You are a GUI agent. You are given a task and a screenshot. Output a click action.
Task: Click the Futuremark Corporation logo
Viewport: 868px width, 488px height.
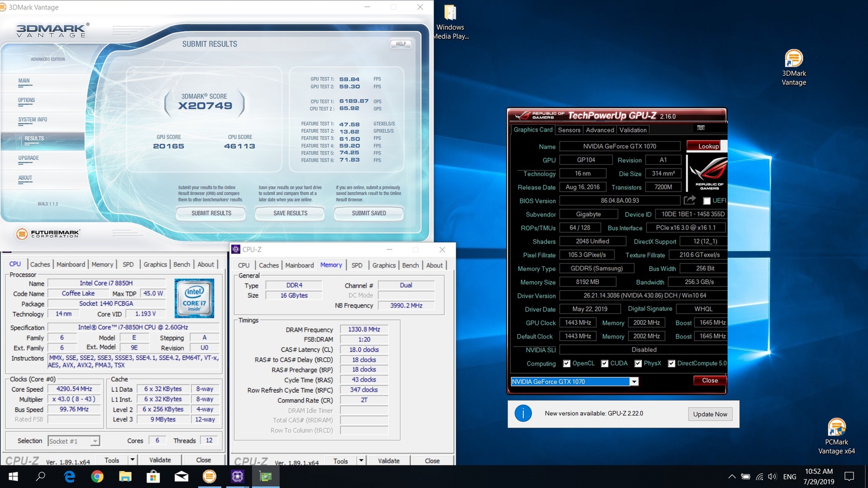(48, 234)
